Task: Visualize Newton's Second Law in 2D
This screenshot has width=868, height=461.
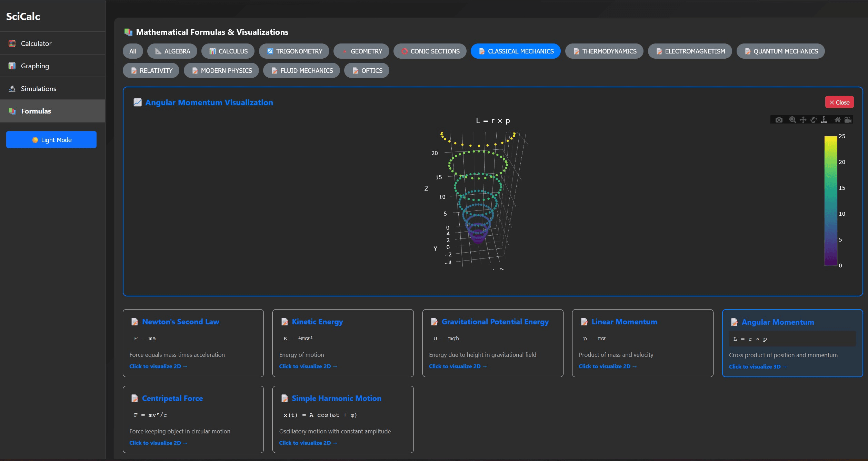Action: [158, 366]
